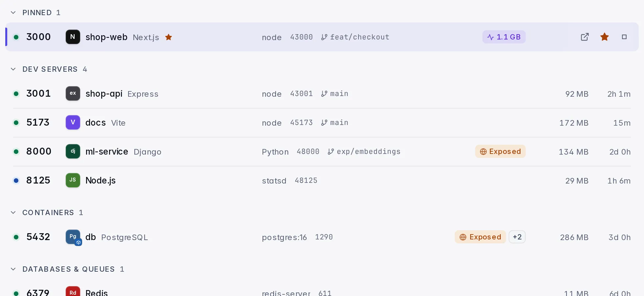Click the branch icon in shop-api row
This screenshot has width=644, height=296.
click(324, 94)
